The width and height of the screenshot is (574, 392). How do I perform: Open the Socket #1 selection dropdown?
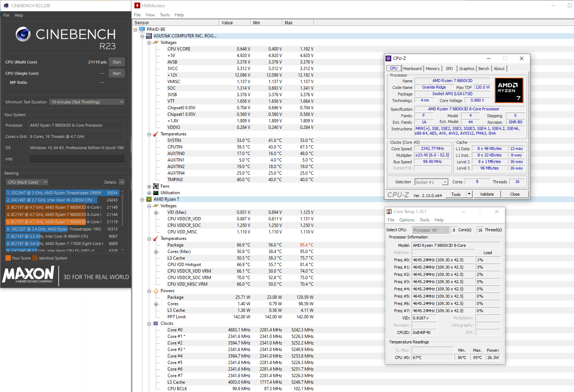pos(431,182)
